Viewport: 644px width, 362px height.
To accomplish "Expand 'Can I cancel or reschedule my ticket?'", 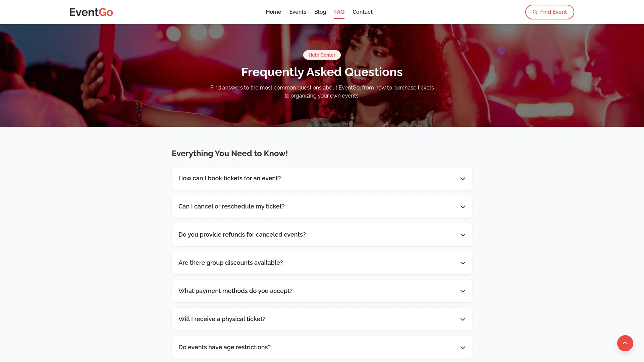I will tap(322, 206).
